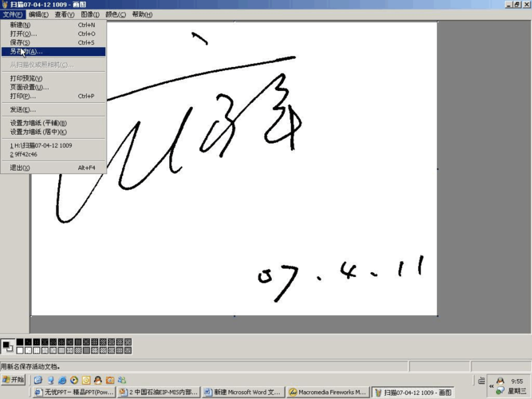Click the Start (开始) button
Screen dimensions: 532x399
[x=14, y=381]
